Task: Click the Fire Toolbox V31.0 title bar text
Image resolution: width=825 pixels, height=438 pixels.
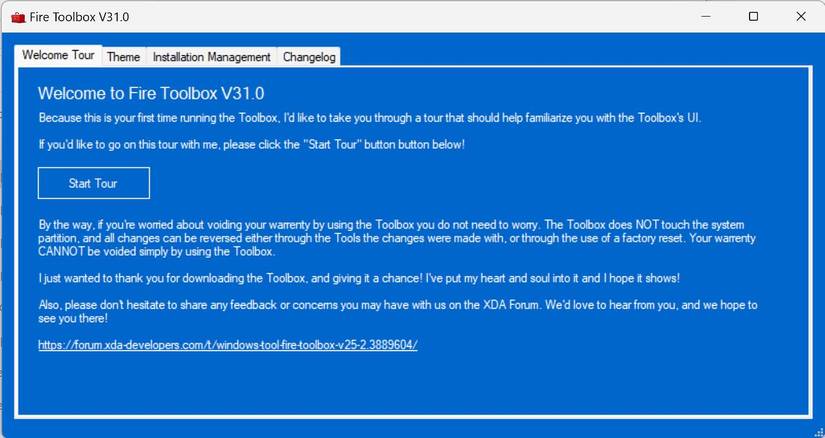Action: point(79,17)
